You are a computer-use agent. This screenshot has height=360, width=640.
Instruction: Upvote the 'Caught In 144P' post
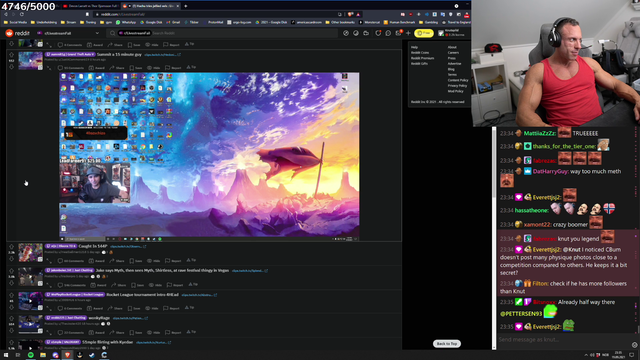coord(11,247)
